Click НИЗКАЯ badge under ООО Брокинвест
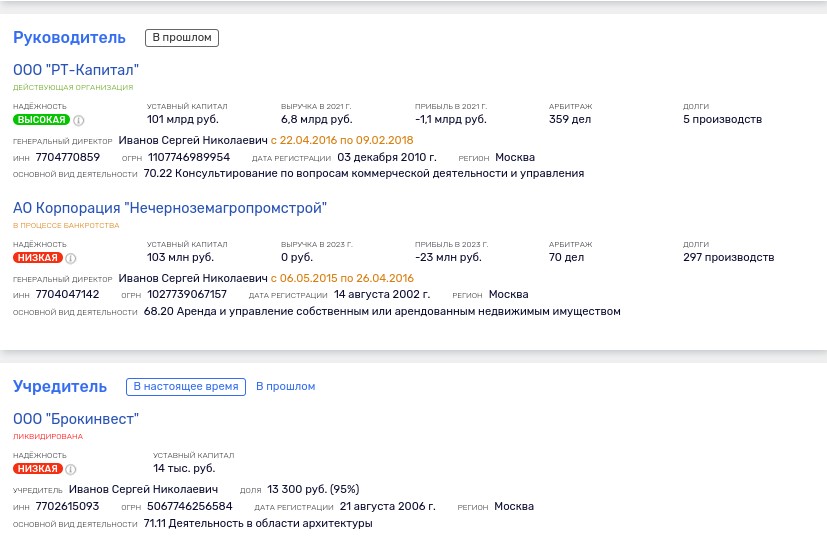 tap(37, 469)
